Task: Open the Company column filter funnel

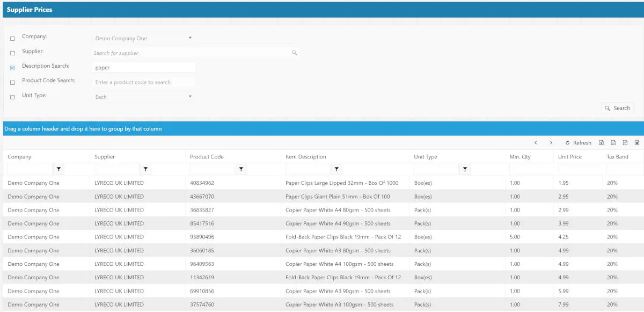Action: (59, 169)
